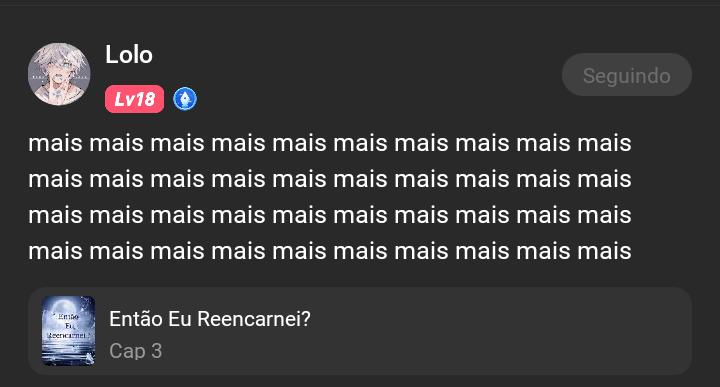Click the number 18 on the level badge

point(146,99)
